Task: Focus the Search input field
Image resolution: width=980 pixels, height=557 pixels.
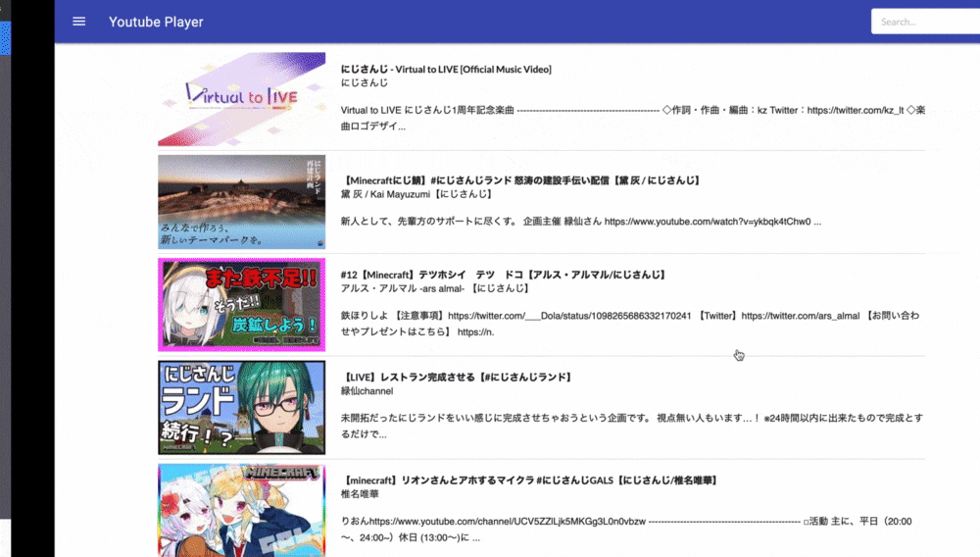Action: [x=925, y=22]
